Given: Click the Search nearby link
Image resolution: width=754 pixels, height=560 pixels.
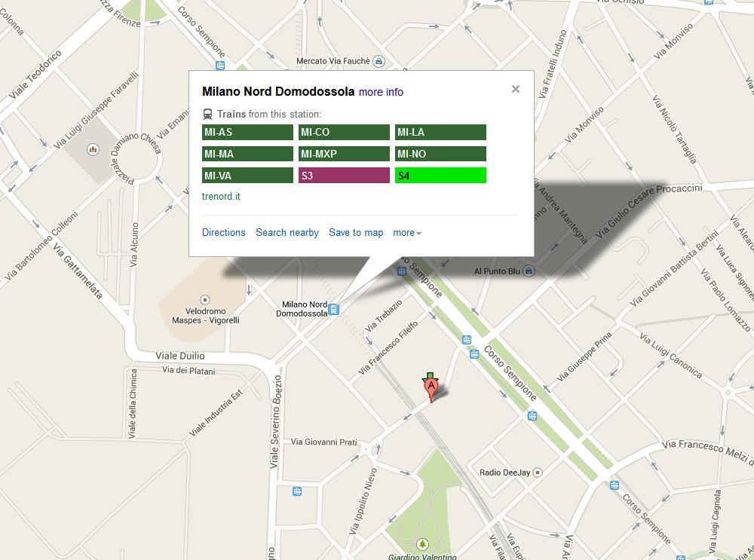Looking at the screenshot, I should pyautogui.click(x=287, y=233).
